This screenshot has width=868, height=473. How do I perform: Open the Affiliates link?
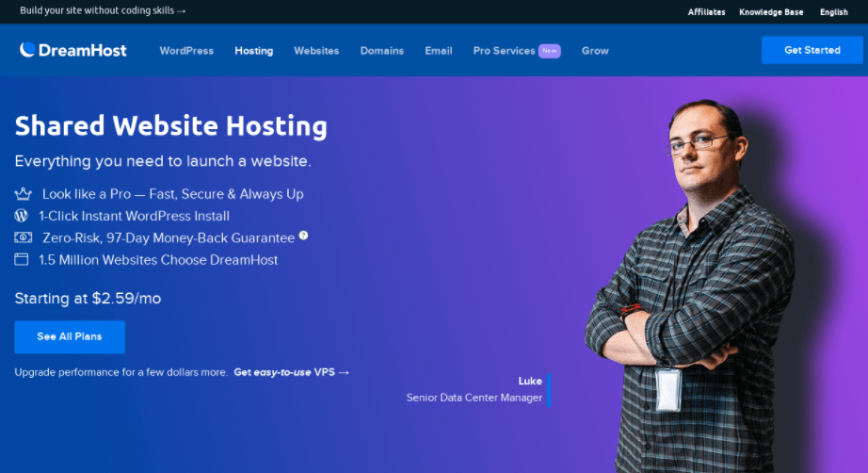click(x=706, y=11)
